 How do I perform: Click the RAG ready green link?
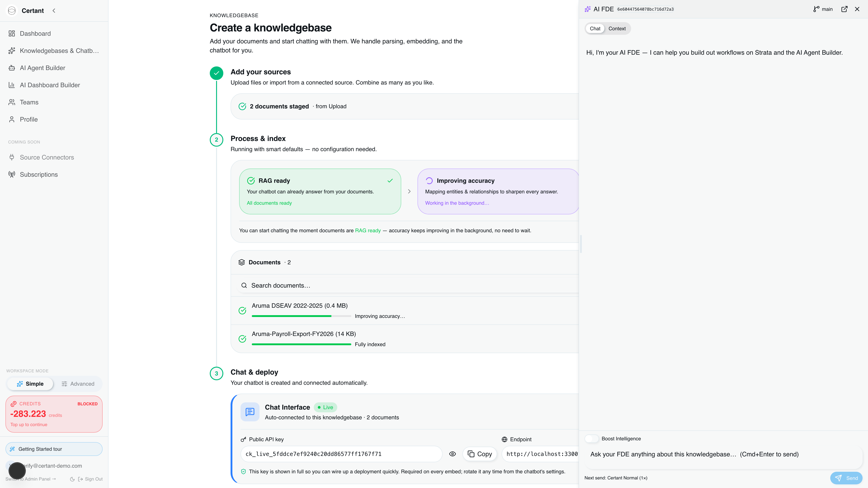coord(368,230)
